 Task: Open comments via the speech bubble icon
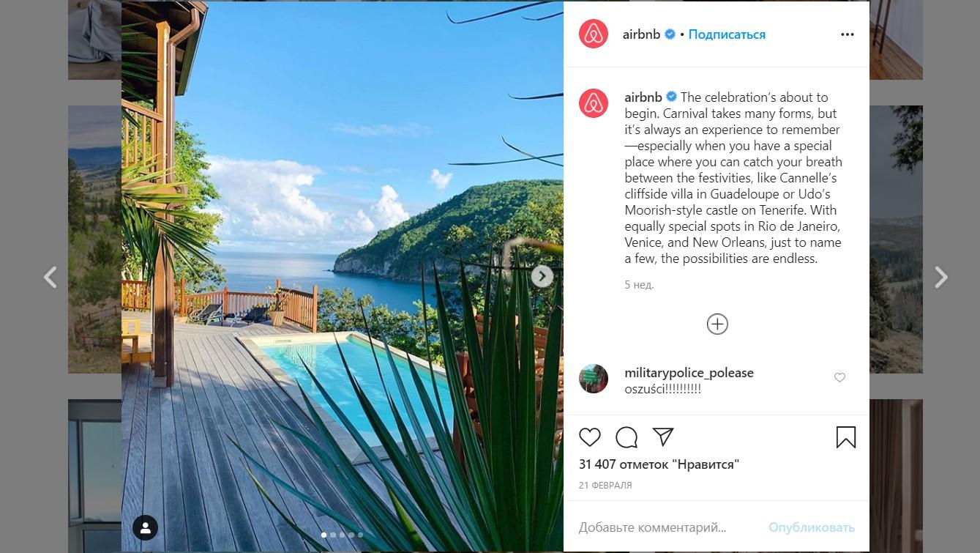coord(626,437)
